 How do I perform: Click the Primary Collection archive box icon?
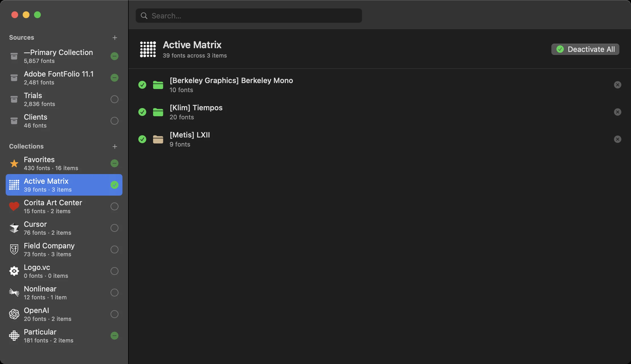click(14, 56)
